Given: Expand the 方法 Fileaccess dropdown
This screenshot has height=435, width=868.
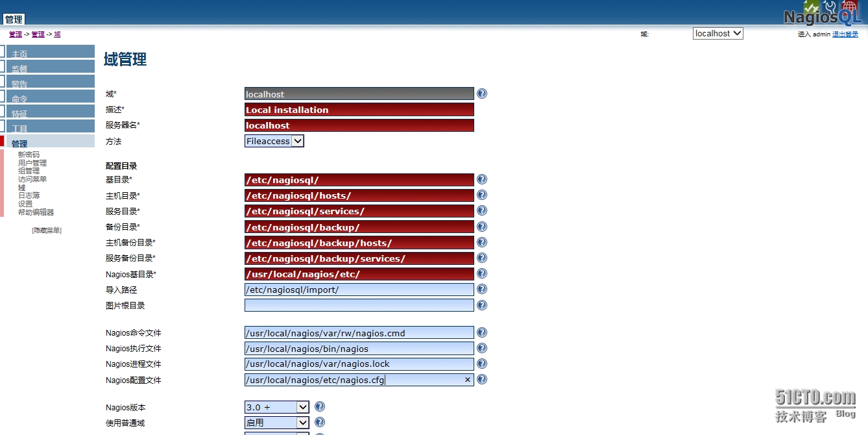Looking at the screenshot, I should click(x=274, y=141).
